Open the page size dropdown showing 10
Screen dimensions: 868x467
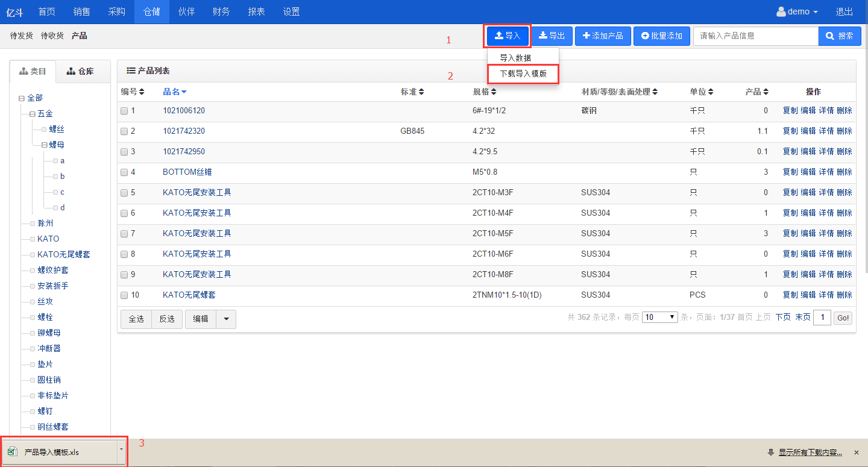(x=659, y=317)
